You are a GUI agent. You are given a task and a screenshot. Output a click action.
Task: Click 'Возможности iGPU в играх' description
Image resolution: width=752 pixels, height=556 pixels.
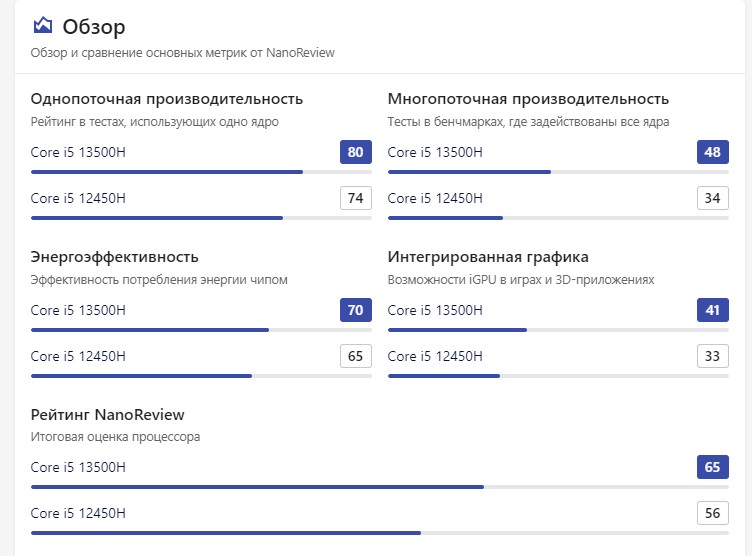[521, 280]
